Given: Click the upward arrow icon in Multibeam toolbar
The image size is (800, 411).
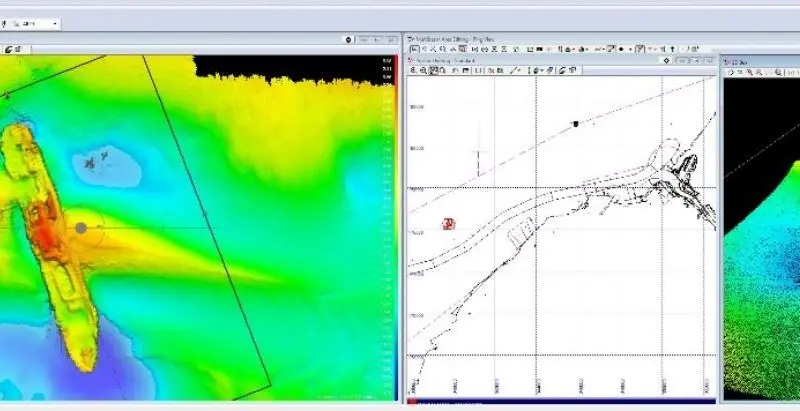Looking at the screenshot, I should coord(672,49).
